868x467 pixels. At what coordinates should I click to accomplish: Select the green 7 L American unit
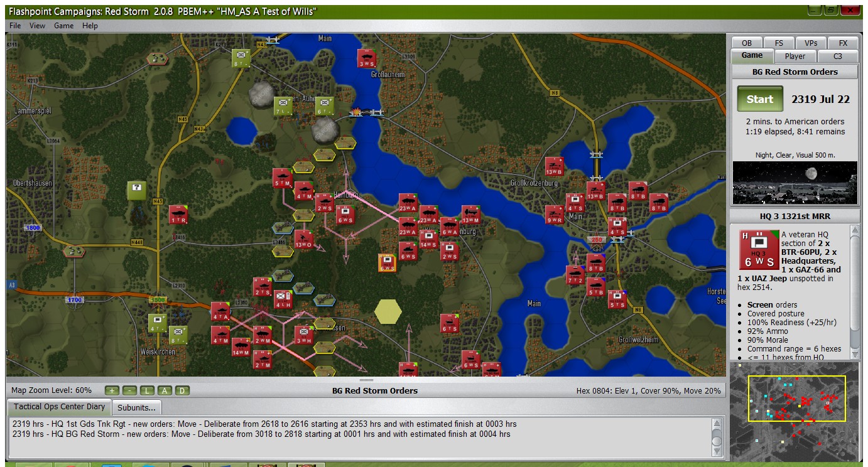pyautogui.click(x=283, y=106)
